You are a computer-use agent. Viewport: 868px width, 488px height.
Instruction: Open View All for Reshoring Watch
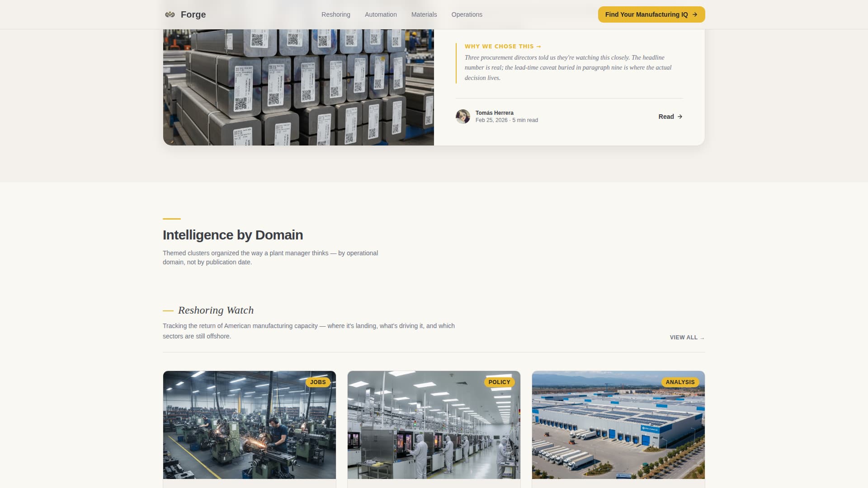[687, 338]
